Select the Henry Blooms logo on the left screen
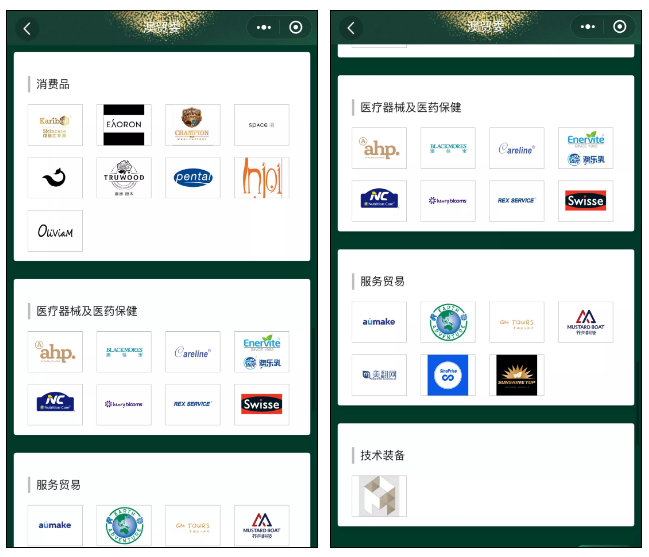649x557 pixels. [124, 405]
